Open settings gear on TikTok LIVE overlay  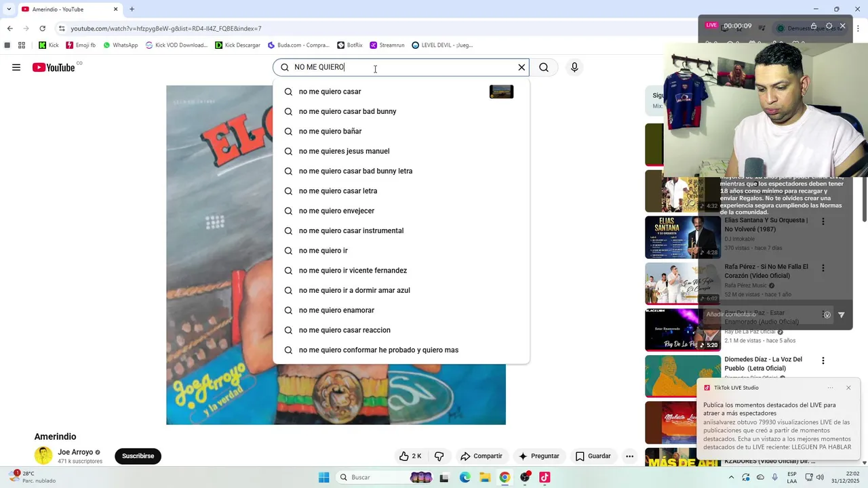[829, 26]
